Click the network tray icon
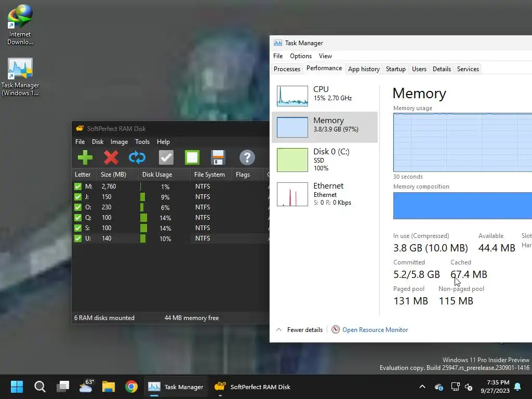 click(x=455, y=387)
